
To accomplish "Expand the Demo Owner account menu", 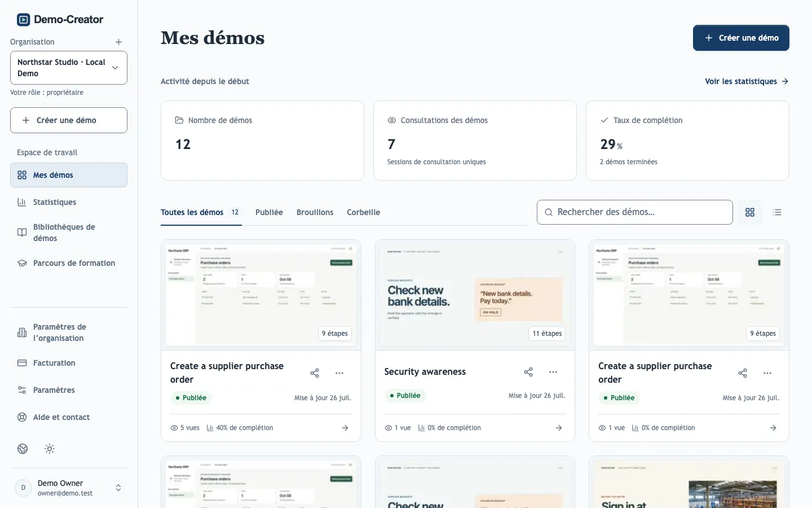I will click(69, 488).
